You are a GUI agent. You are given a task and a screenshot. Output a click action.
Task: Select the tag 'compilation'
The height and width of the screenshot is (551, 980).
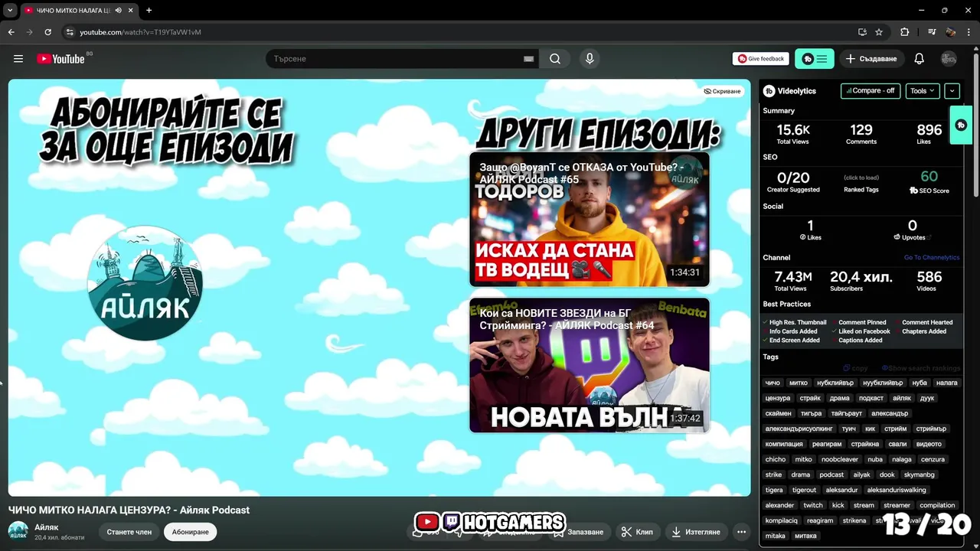click(x=938, y=505)
